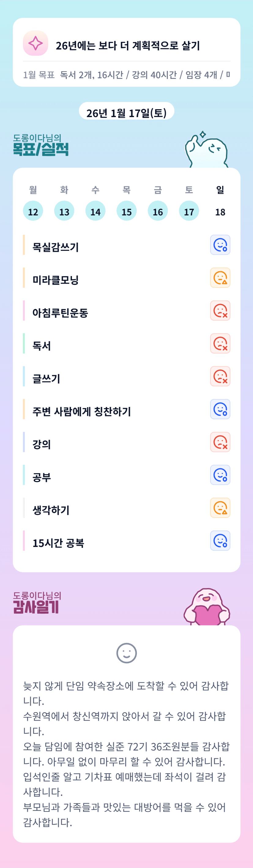Click the 글쓰기 red sad face icon
This screenshot has height=868, width=253.
point(220,376)
